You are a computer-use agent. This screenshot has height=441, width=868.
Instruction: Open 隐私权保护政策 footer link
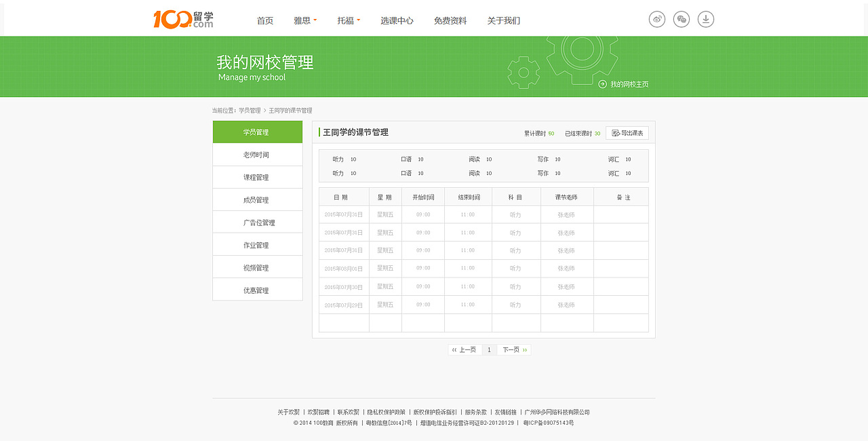click(x=387, y=412)
